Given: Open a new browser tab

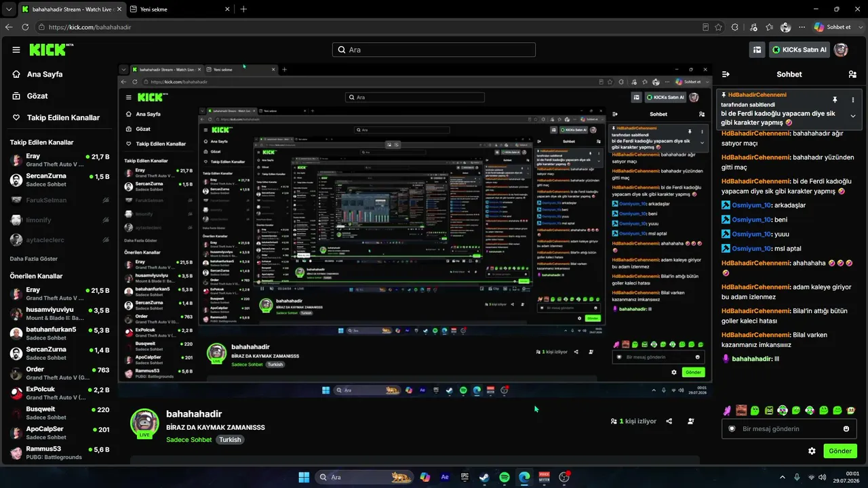Looking at the screenshot, I should (243, 9).
